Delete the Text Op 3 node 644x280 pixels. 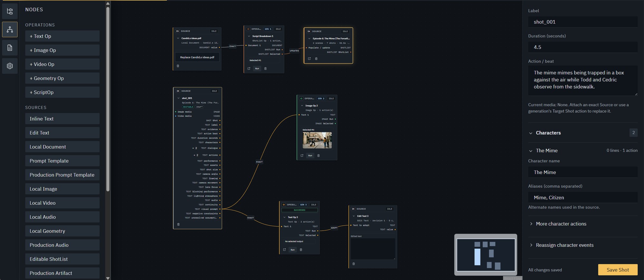pos(301,249)
